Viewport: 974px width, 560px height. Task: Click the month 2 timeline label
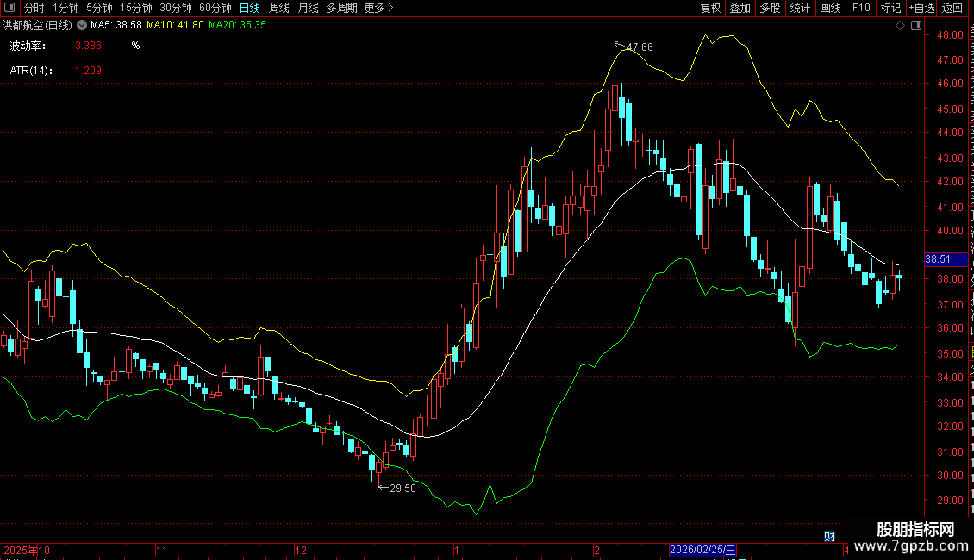(597, 550)
